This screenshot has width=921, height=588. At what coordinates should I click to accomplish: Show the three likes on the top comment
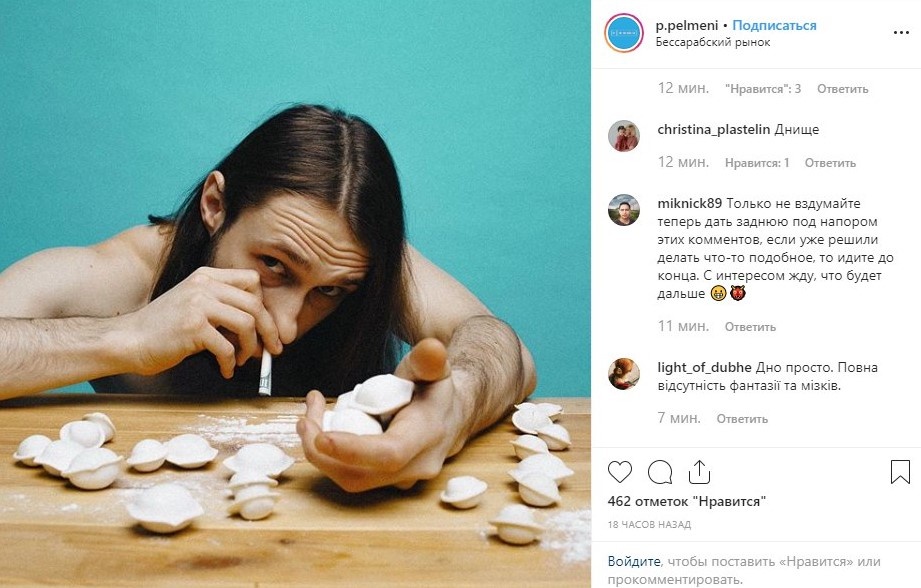pos(763,89)
